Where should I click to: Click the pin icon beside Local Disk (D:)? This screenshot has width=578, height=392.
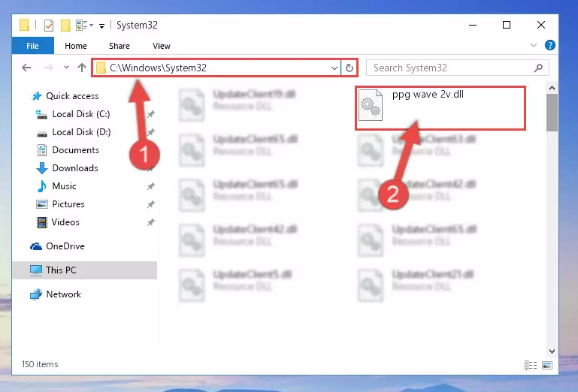151,132
